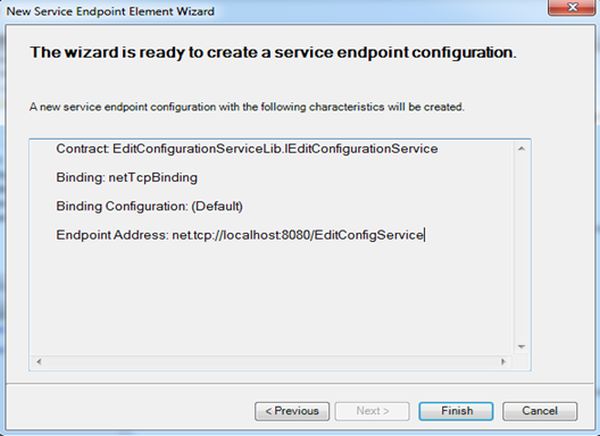This screenshot has height=436, width=600.
Task: Go back with the Previous button
Action: (292, 411)
